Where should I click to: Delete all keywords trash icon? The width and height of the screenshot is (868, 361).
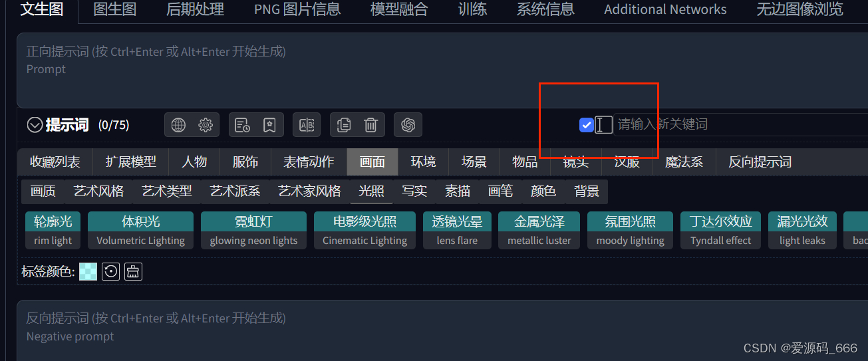pyautogui.click(x=371, y=125)
